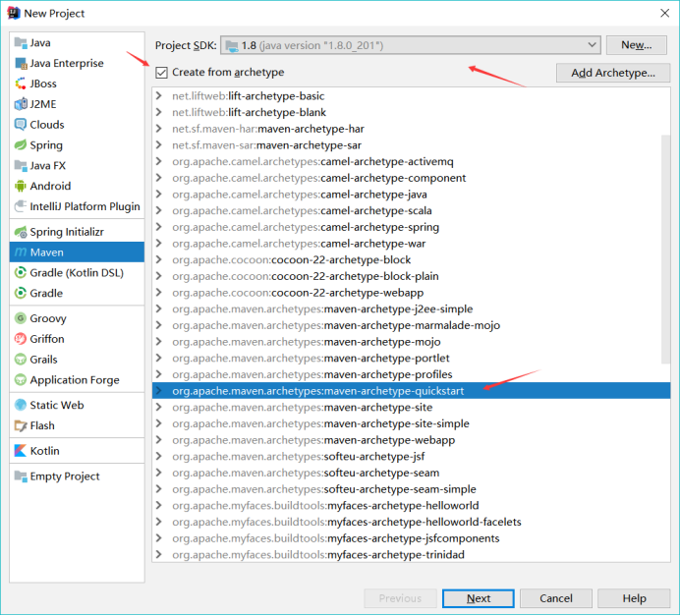The image size is (680, 616).
Task: Select camel-archetype-java archetype
Action: point(411,195)
